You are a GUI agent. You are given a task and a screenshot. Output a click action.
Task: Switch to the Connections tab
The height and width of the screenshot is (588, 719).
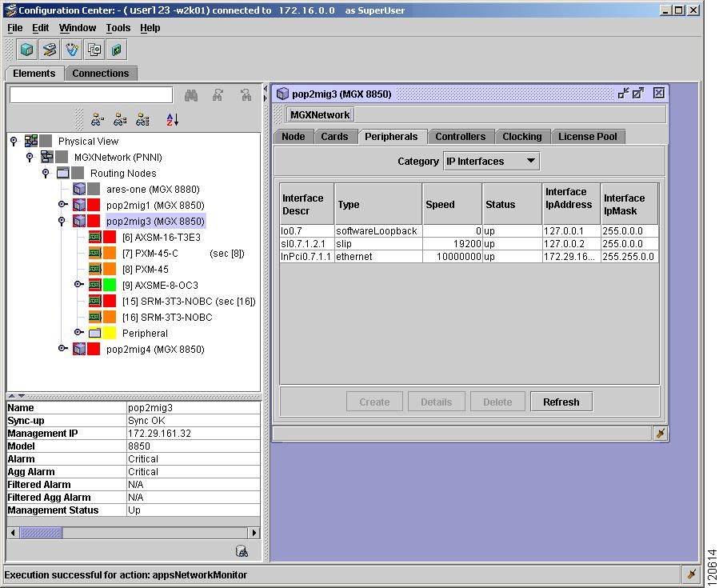pos(101,74)
